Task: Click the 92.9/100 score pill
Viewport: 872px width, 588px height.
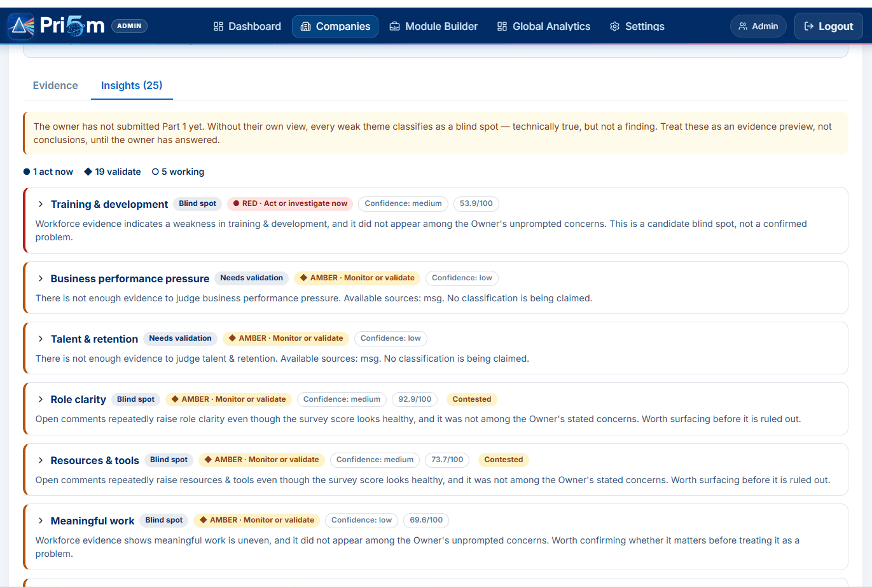Action: click(x=415, y=399)
